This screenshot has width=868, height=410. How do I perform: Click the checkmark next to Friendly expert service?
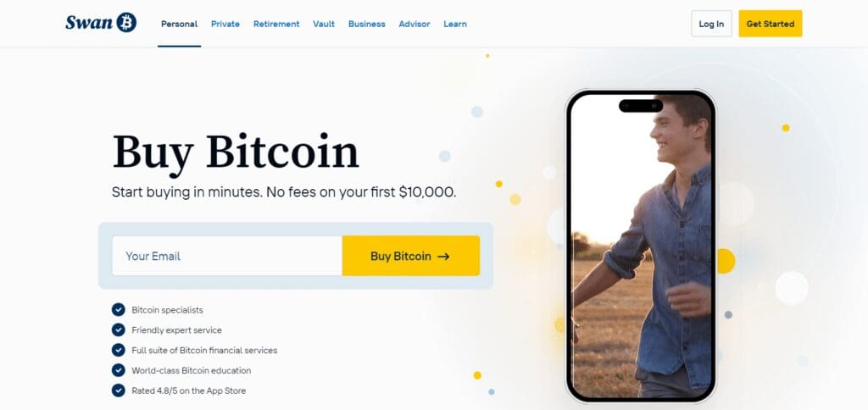(x=119, y=330)
